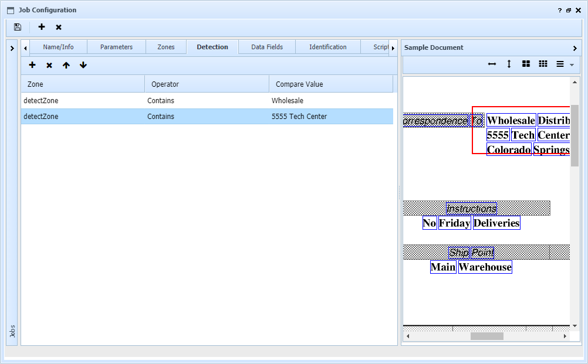Fit sample document to height
588x364 pixels.
509,64
